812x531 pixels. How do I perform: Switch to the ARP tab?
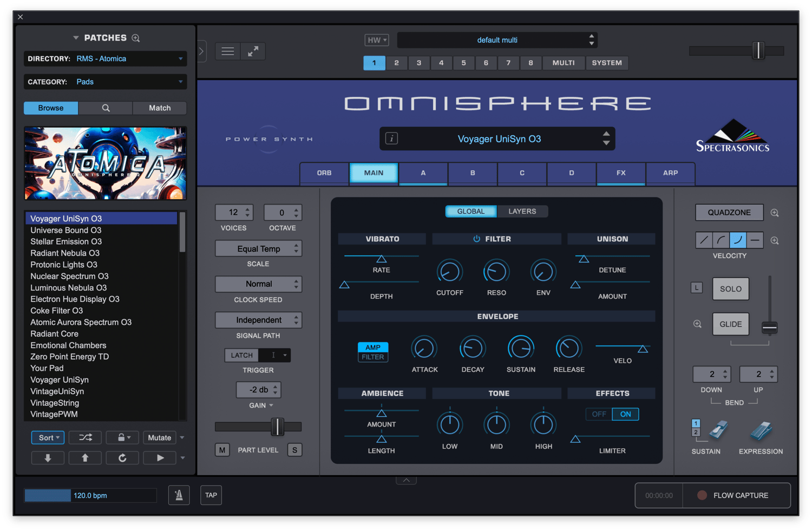pyautogui.click(x=671, y=173)
